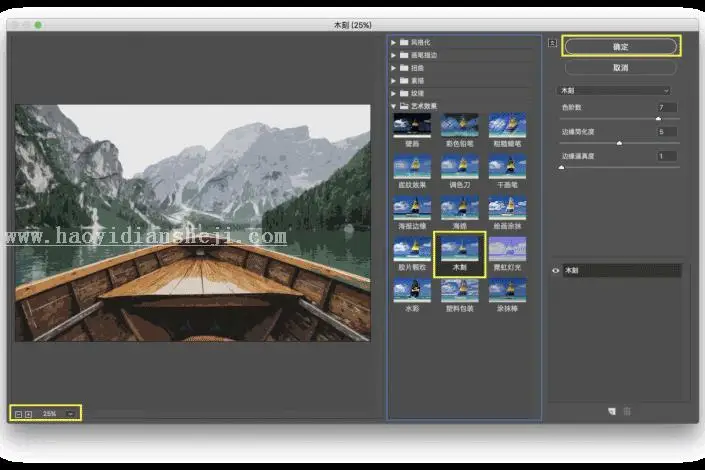Select the 塑料包装 filter thumbnail
The height and width of the screenshot is (470, 705).
point(460,291)
